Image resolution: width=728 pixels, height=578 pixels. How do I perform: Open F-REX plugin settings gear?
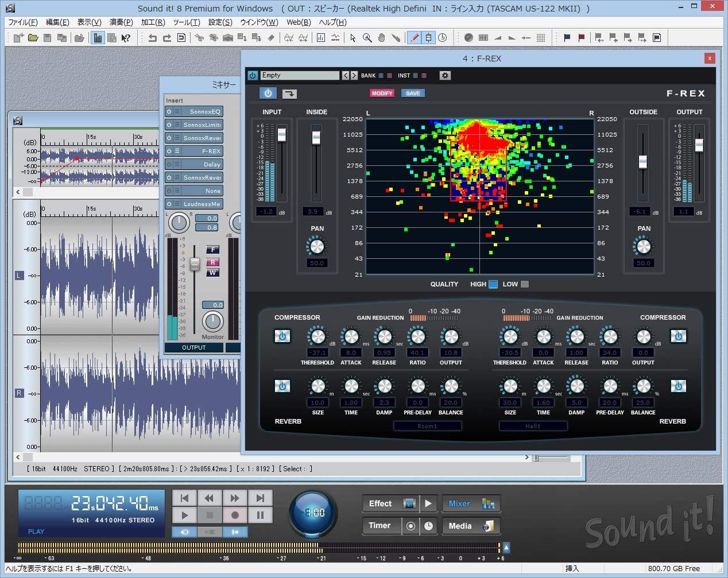coord(445,75)
